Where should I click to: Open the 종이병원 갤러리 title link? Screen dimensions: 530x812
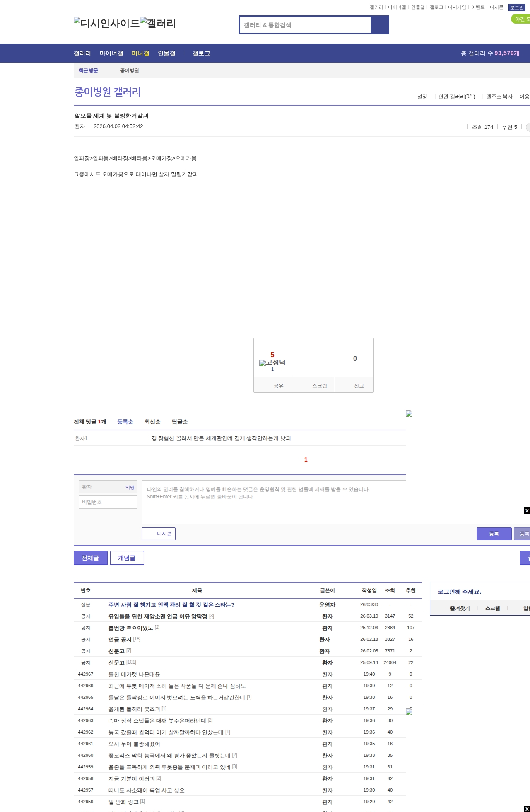pyautogui.click(x=108, y=92)
